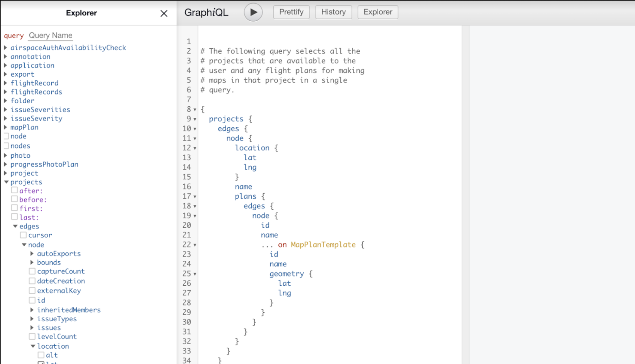Fold code at line 8 gutter arrow

click(195, 110)
